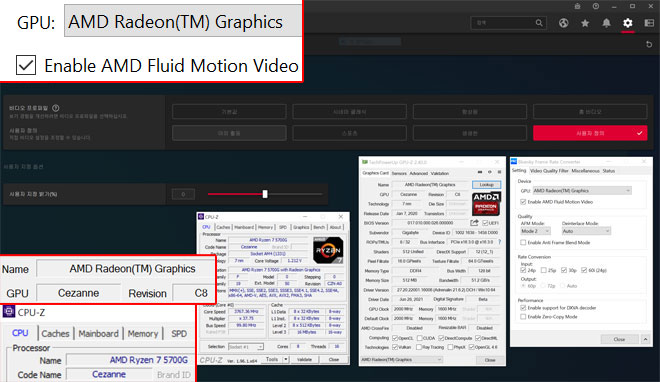Open the GPU-Z graphics card selector dropdown
The image size is (660, 382).
click(x=402, y=360)
